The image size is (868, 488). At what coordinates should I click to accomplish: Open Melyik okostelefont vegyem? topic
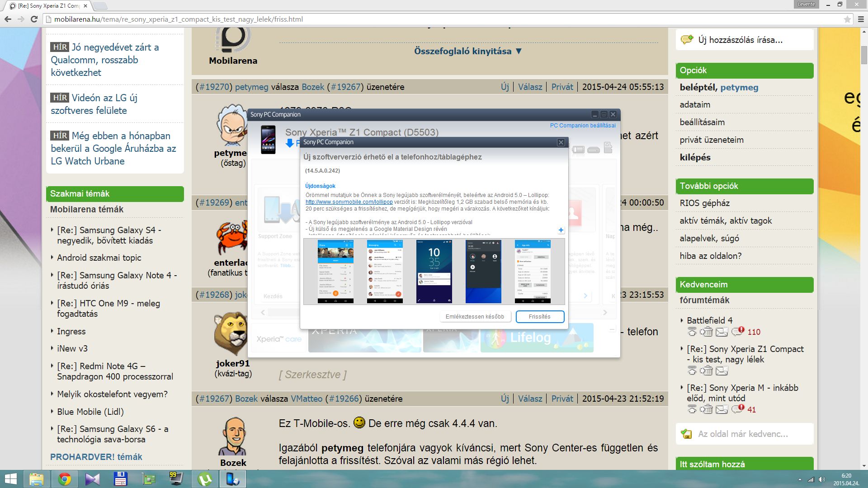(112, 394)
